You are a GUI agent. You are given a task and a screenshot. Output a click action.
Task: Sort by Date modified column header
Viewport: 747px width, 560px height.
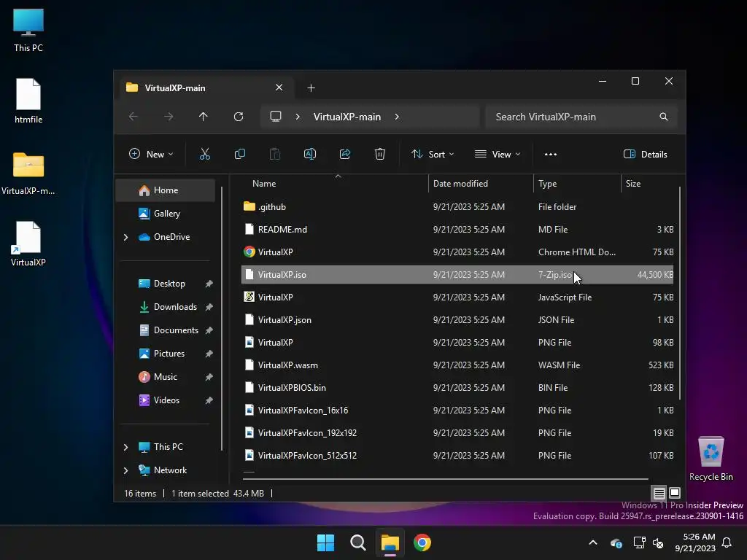(x=481, y=183)
